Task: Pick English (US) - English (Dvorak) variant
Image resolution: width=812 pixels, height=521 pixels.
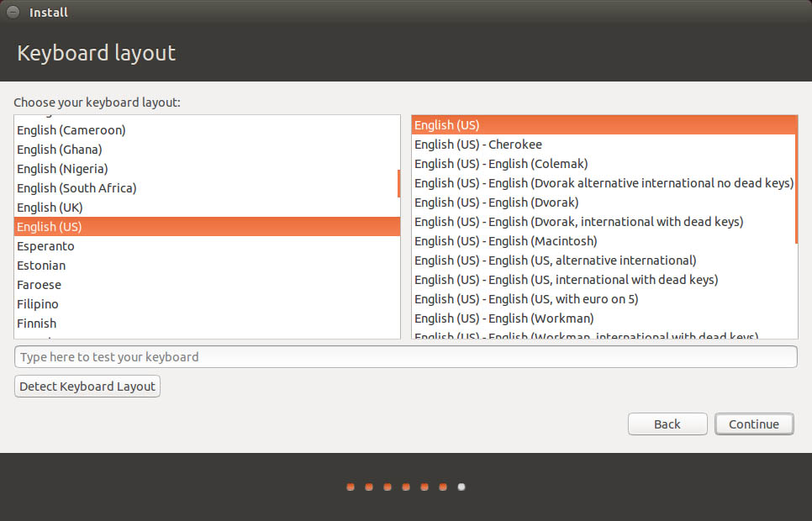Action: click(x=604, y=203)
